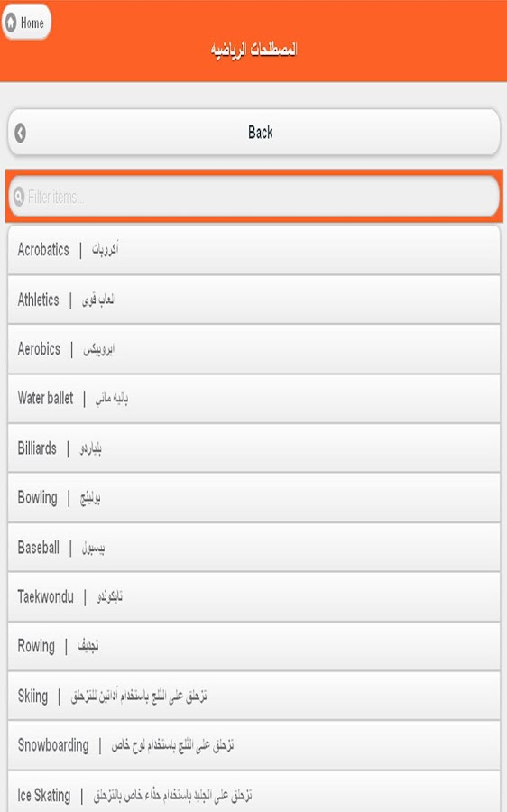507x812 pixels.
Task: Choose the Aerobics term
Action: (253, 349)
